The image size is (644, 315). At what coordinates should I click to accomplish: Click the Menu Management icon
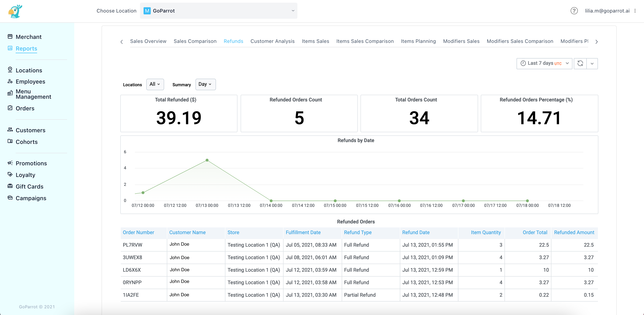click(10, 93)
